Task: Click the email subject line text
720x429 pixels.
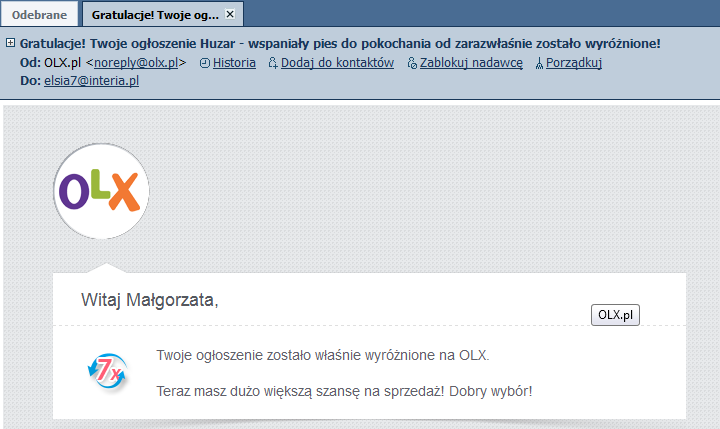Action: (x=340, y=43)
